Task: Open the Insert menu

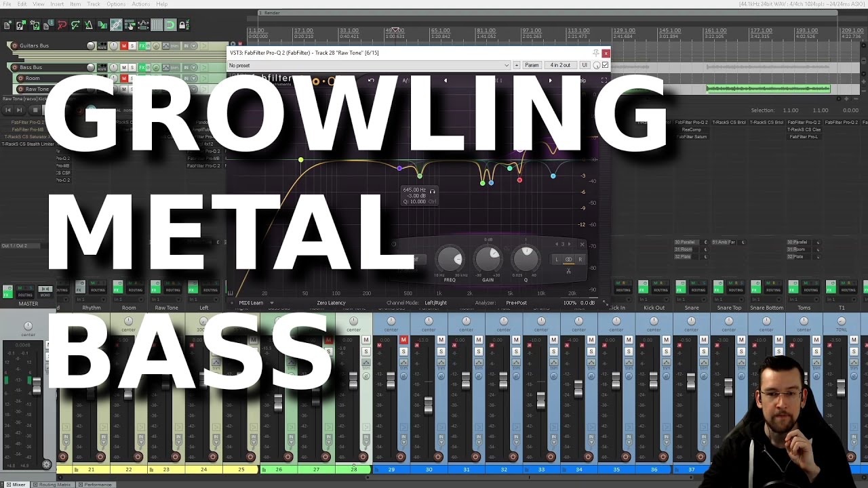Action: point(57,4)
